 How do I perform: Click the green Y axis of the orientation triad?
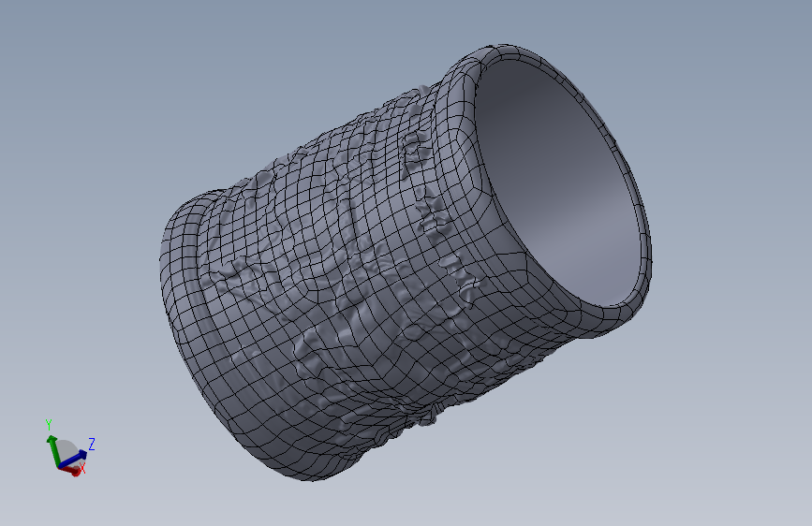pyautogui.click(x=52, y=450)
